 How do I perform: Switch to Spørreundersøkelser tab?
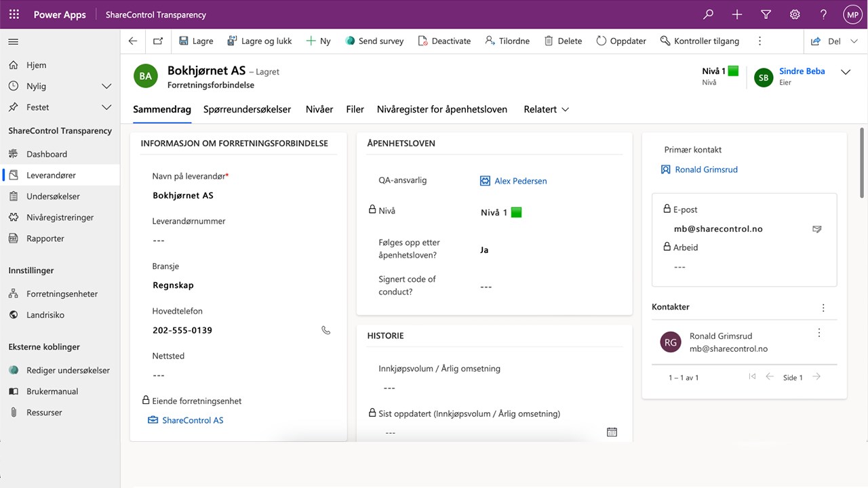(x=248, y=109)
